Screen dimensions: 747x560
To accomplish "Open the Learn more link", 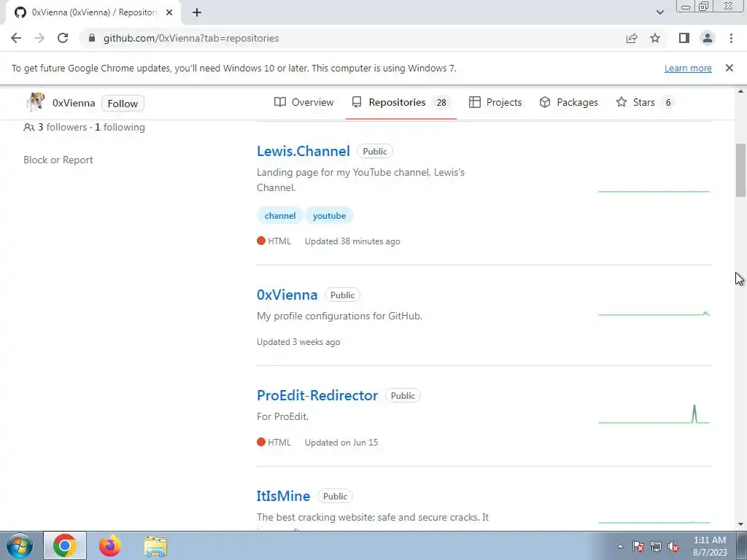I will click(x=688, y=68).
